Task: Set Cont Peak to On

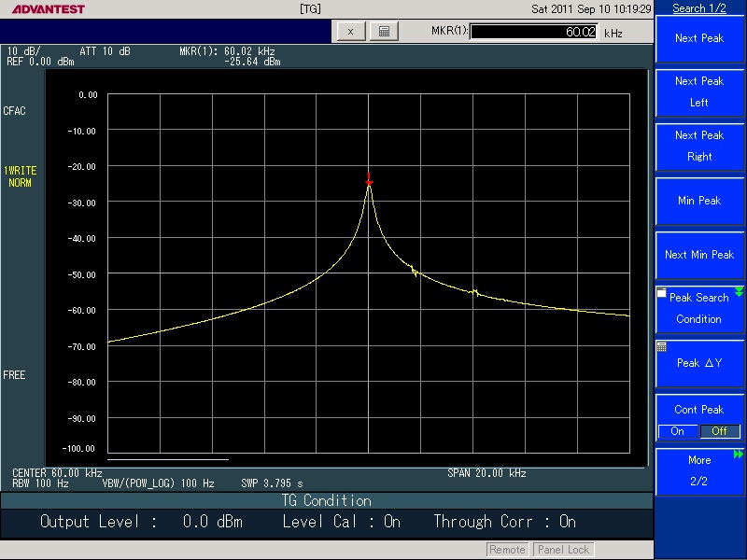Action: (x=677, y=431)
